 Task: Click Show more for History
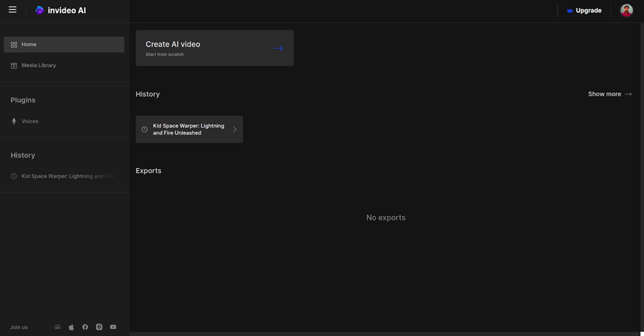click(604, 94)
